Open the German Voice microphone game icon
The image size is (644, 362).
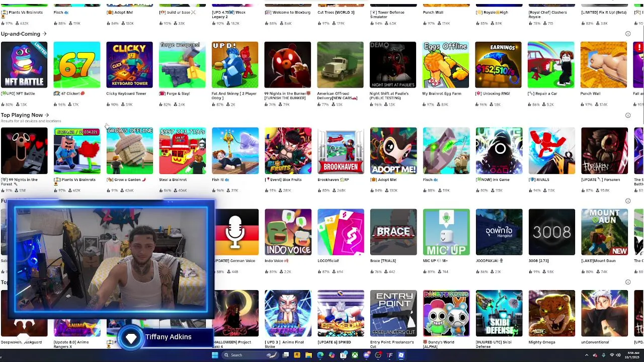pos(236,232)
